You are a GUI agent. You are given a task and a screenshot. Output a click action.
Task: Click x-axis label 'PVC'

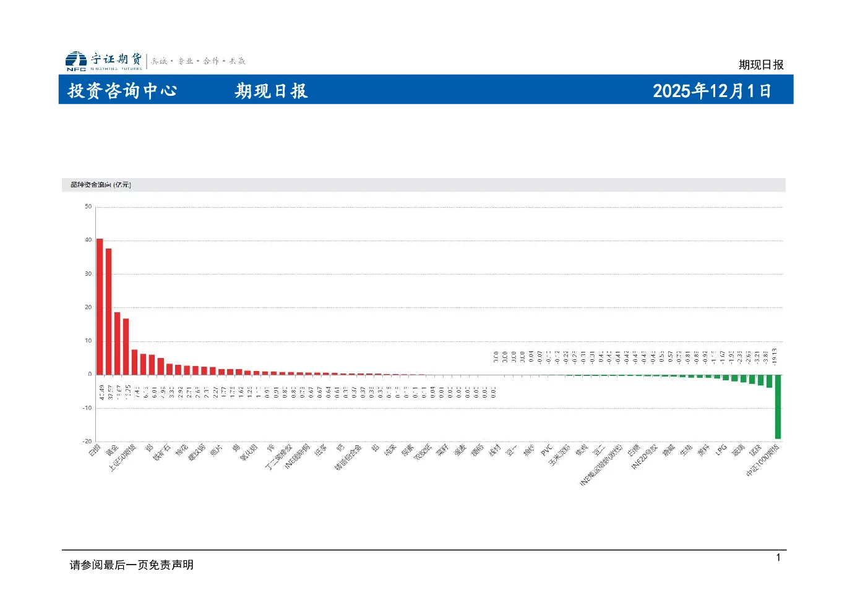(x=546, y=450)
